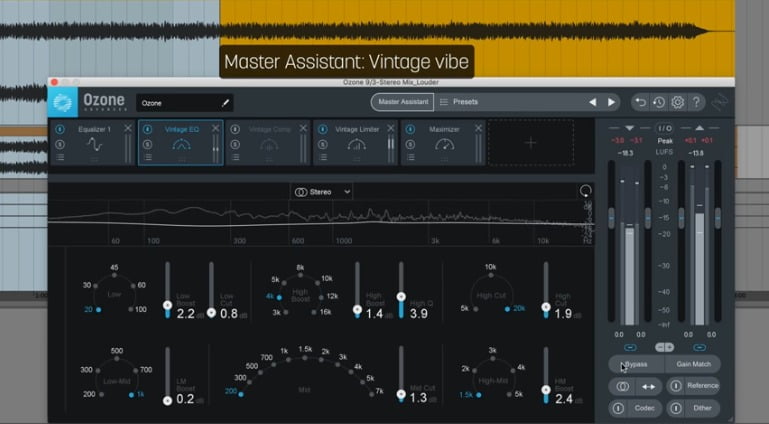769x424 pixels.
Task: Toggle power for the Maximizer module
Action: tap(410, 129)
